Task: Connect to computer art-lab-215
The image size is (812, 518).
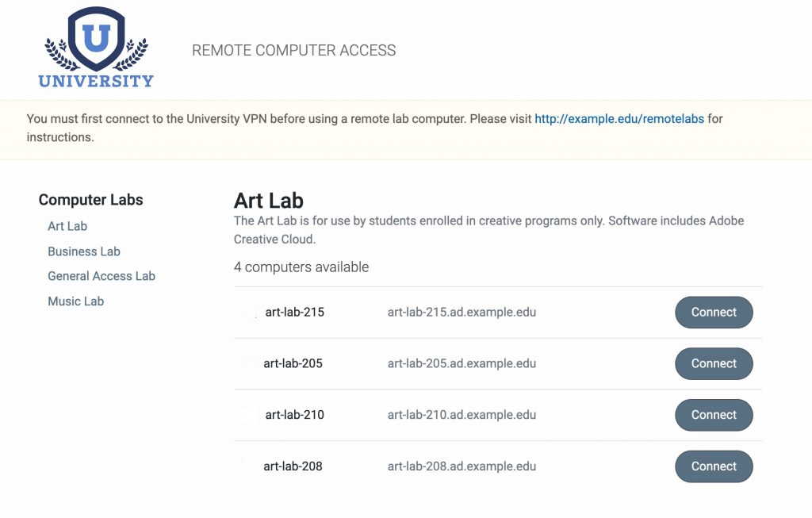Action: click(x=713, y=312)
